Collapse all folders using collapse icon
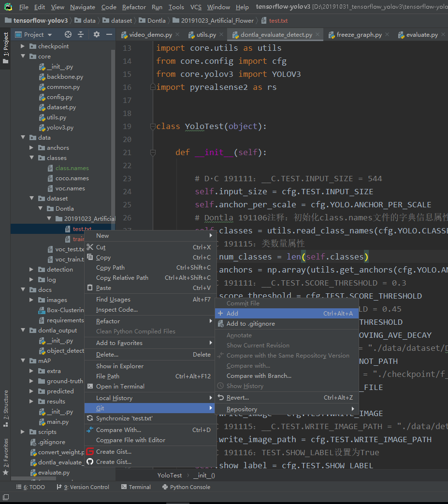Viewport: 448px width, 504px height. 82,34
